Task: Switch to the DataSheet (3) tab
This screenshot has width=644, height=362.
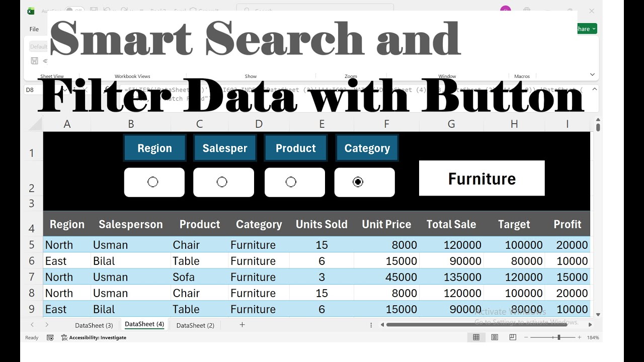Action: (94, 325)
